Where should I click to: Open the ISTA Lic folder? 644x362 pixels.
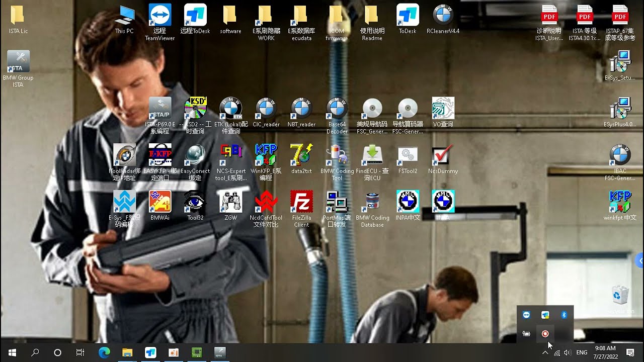click(x=18, y=19)
